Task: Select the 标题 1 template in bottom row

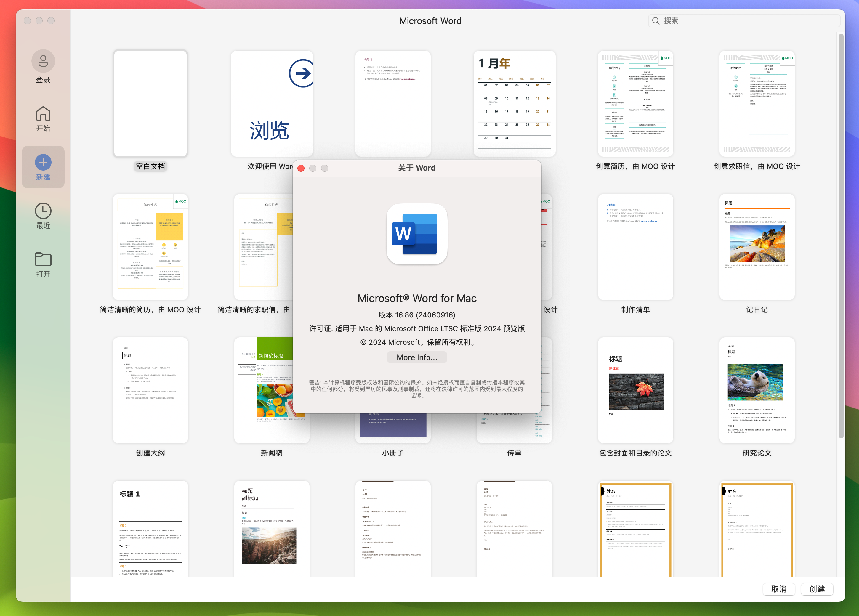Action: click(150, 529)
